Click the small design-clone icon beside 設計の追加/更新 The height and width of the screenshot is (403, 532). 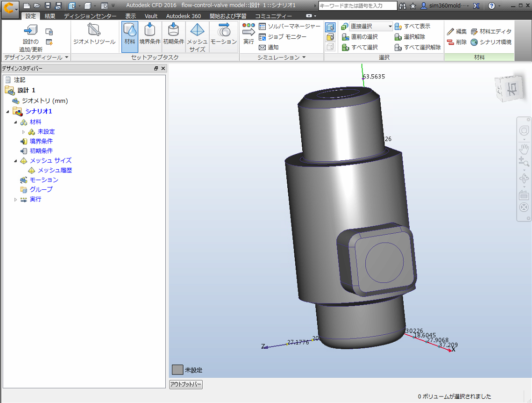[49, 32]
